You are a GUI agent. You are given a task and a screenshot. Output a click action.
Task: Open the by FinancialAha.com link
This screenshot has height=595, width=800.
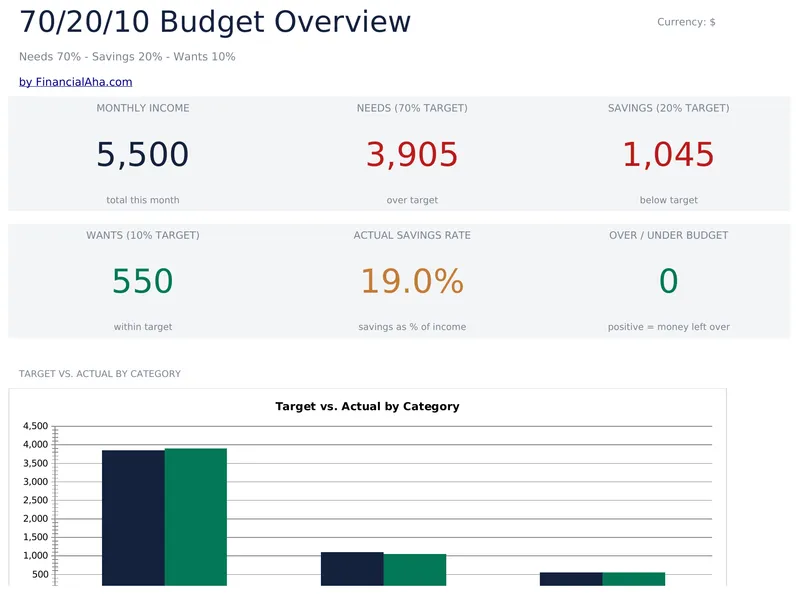(x=76, y=82)
